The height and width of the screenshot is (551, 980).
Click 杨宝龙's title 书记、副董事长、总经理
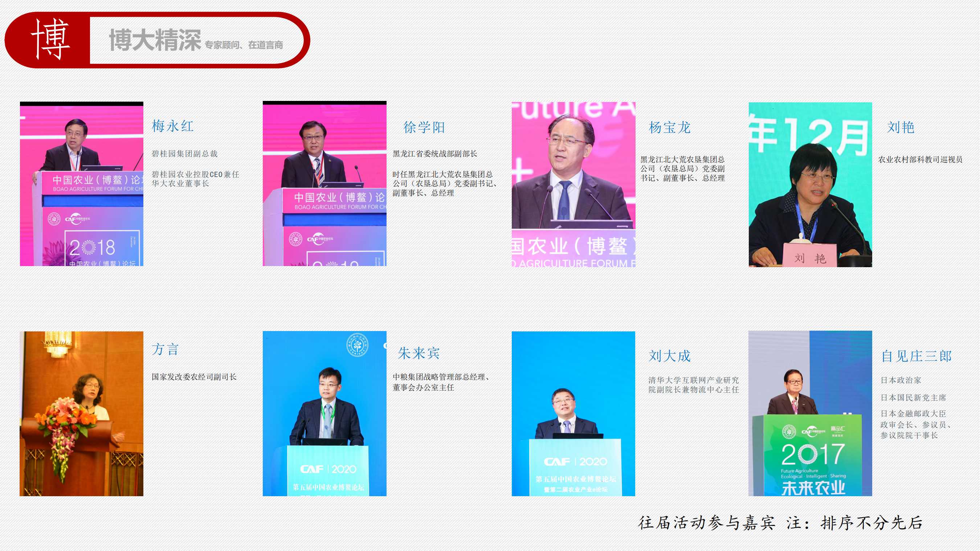point(682,178)
